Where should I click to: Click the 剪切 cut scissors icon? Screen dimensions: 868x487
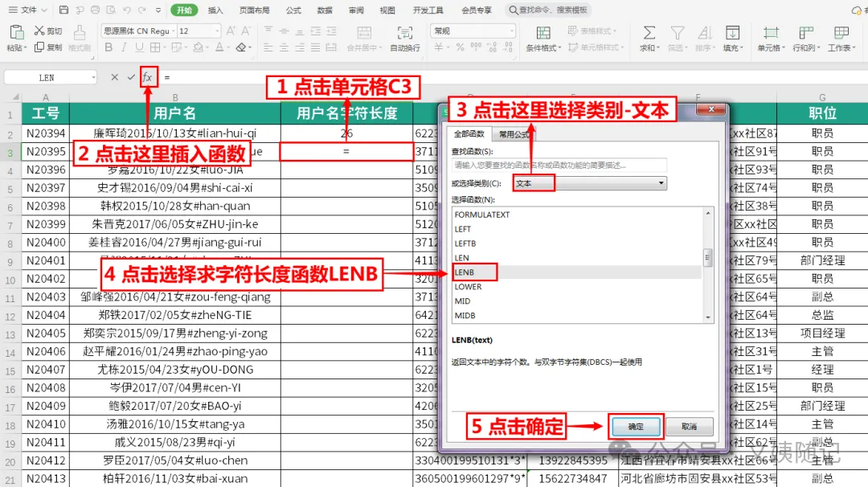40,31
